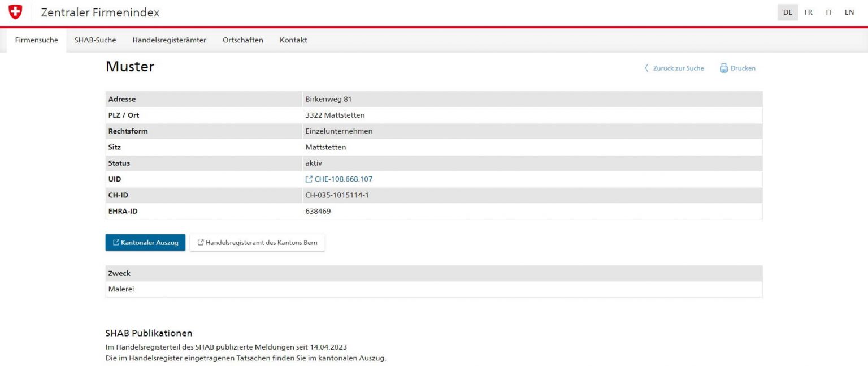Open the Firmensuche tab
Screen dimensions: 868x366
pyautogui.click(x=36, y=40)
